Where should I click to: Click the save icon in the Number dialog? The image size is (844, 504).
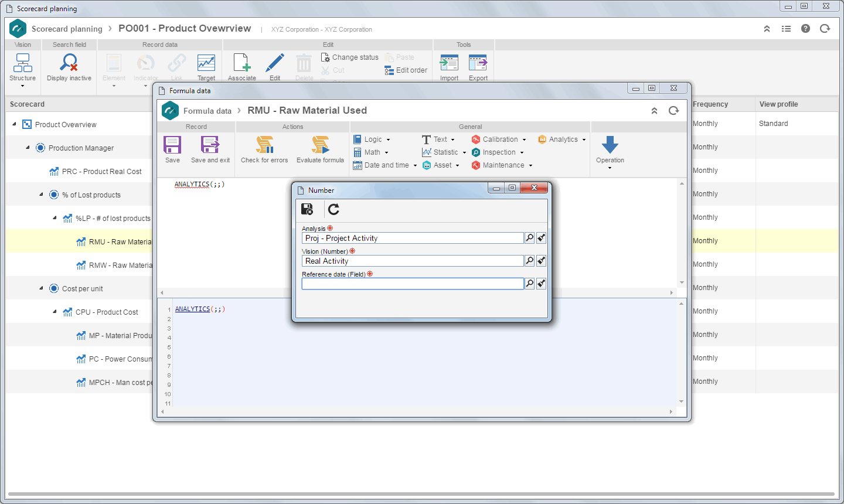click(307, 209)
